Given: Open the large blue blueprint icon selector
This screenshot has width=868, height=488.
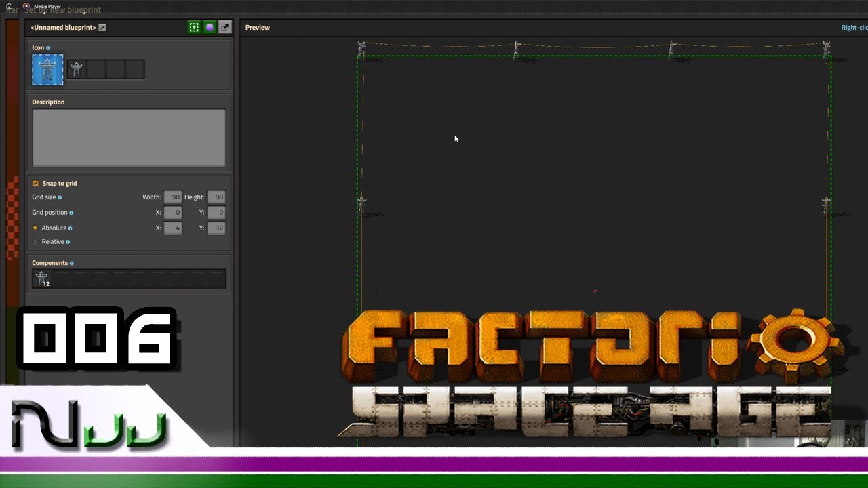Looking at the screenshot, I should tap(47, 70).
